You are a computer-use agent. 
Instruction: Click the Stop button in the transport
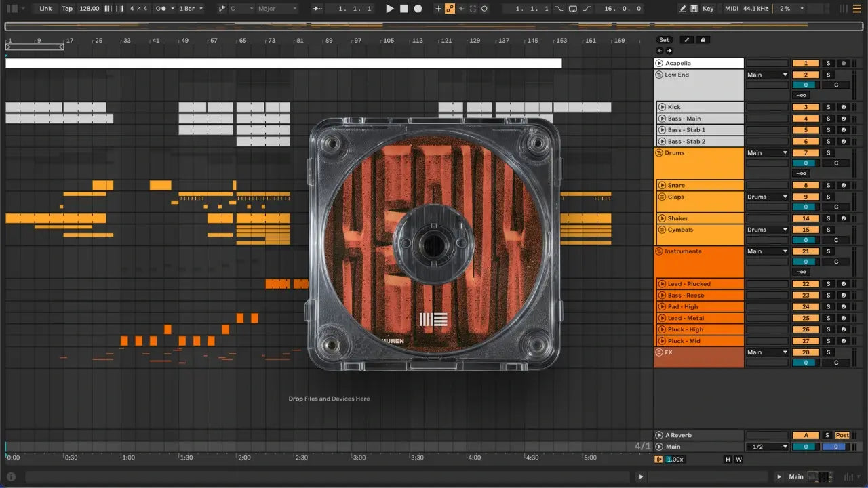coord(403,9)
